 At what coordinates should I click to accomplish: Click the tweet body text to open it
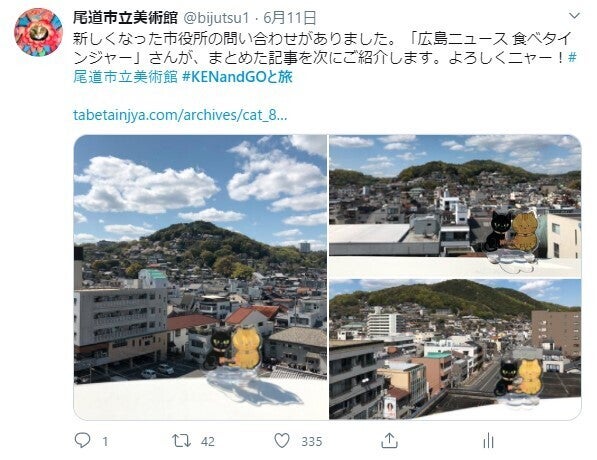324,58
